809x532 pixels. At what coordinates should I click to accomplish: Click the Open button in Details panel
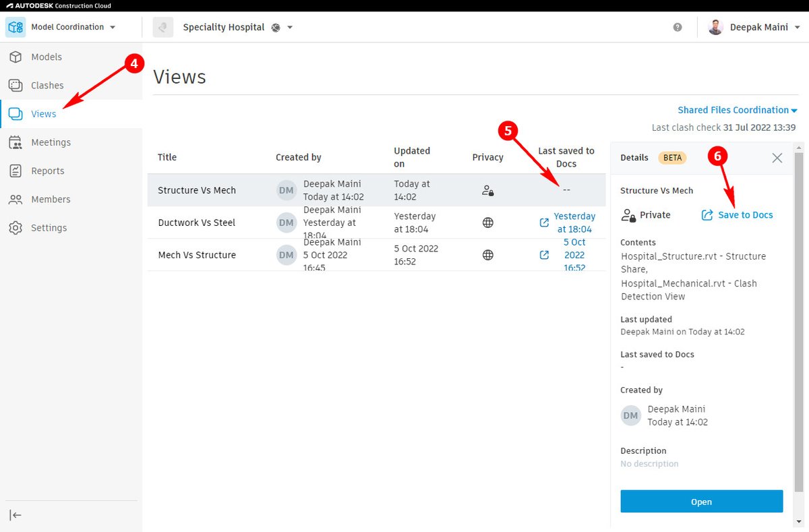tap(702, 502)
